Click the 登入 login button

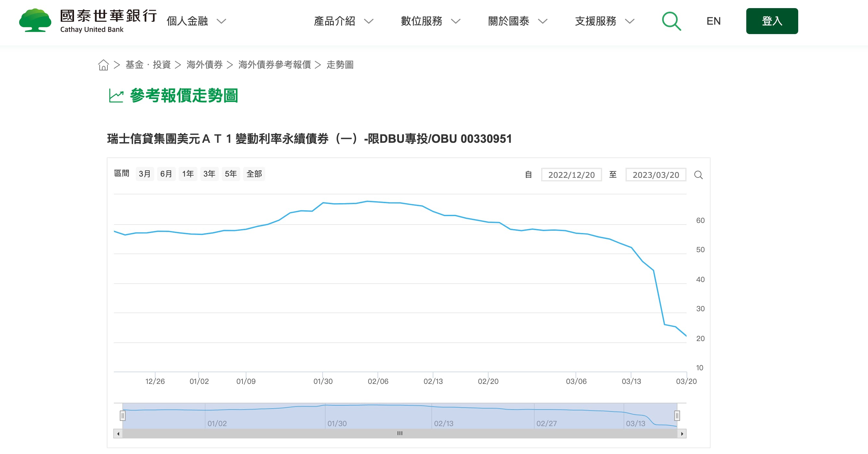click(772, 21)
